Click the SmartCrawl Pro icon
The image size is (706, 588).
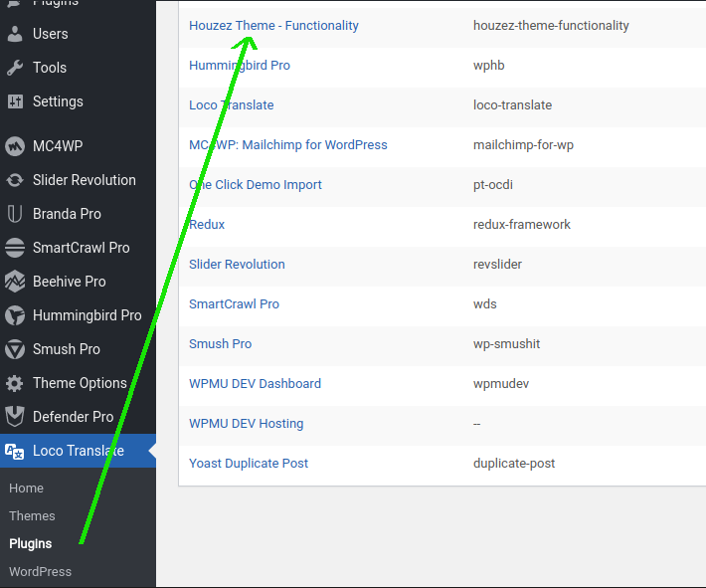(x=15, y=248)
